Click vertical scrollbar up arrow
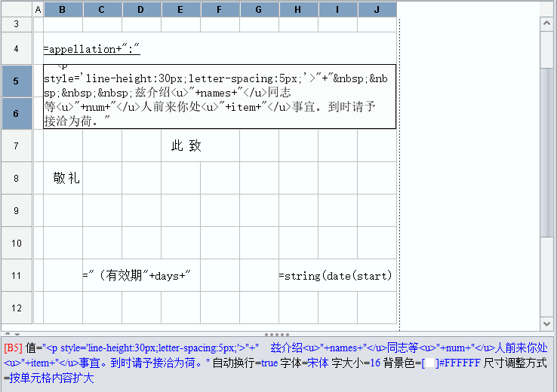 [546, 23]
